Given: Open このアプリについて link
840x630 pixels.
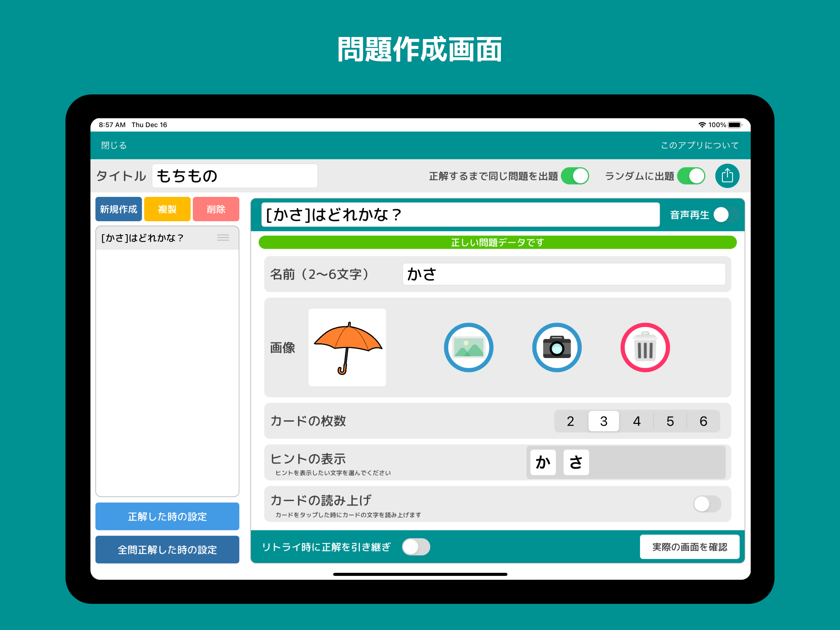Looking at the screenshot, I should click(x=699, y=145).
